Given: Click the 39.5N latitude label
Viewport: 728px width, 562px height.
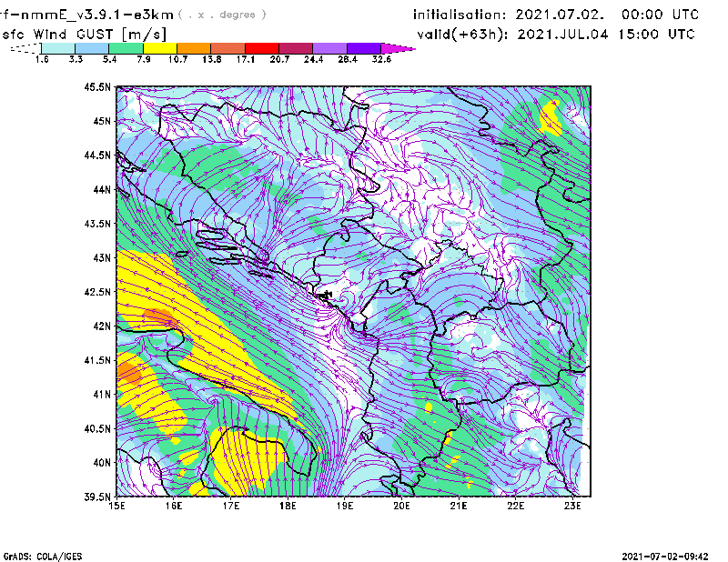Looking at the screenshot, I should pos(97,497).
